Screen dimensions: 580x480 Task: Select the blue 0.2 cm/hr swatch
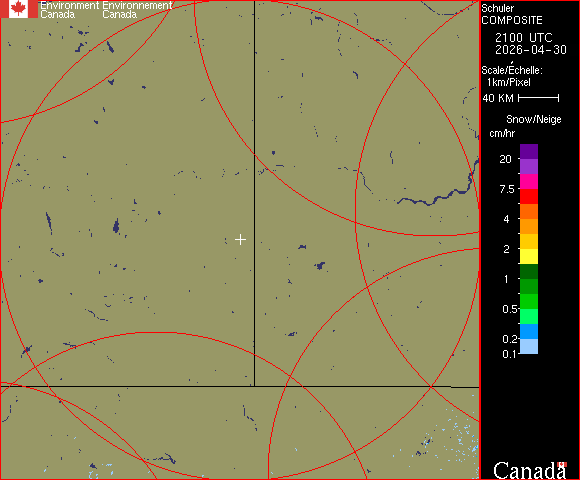tap(529, 332)
